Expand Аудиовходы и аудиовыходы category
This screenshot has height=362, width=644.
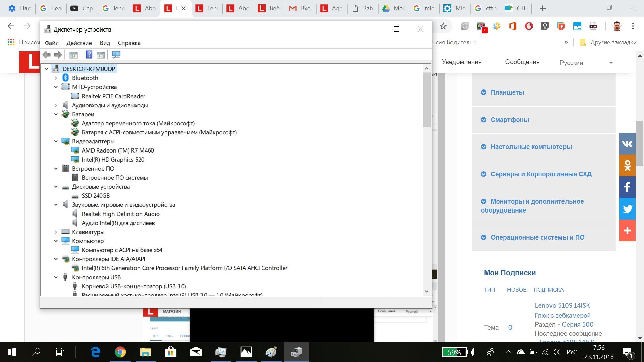(x=56, y=105)
